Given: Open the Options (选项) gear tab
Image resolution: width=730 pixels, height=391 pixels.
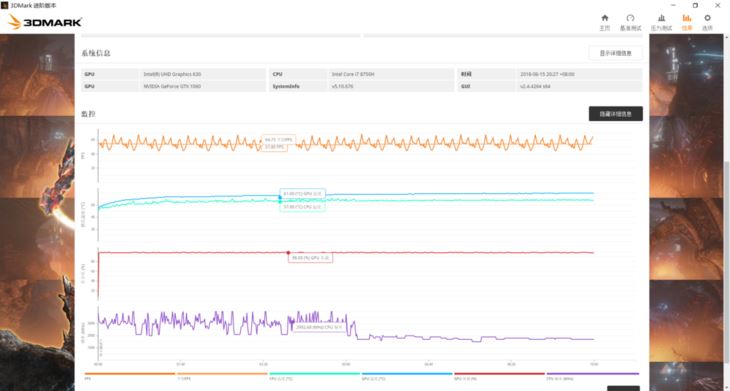Looking at the screenshot, I should click(x=707, y=22).
